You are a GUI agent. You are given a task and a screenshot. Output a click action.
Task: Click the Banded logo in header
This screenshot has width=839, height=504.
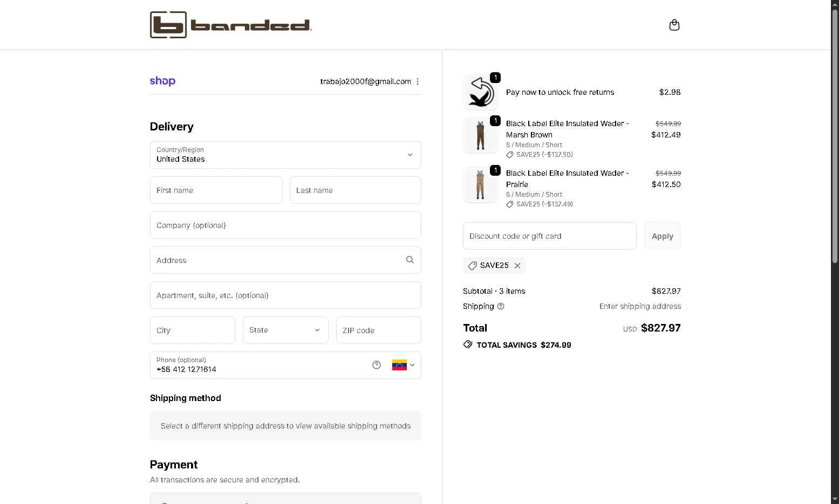click(x=231, y=25)
